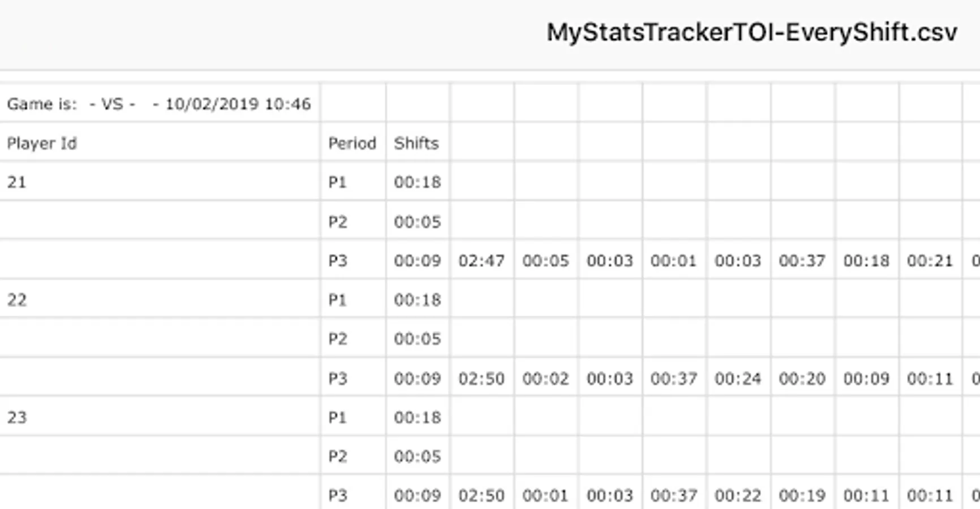Select the Period column header cell

point(352,143)
